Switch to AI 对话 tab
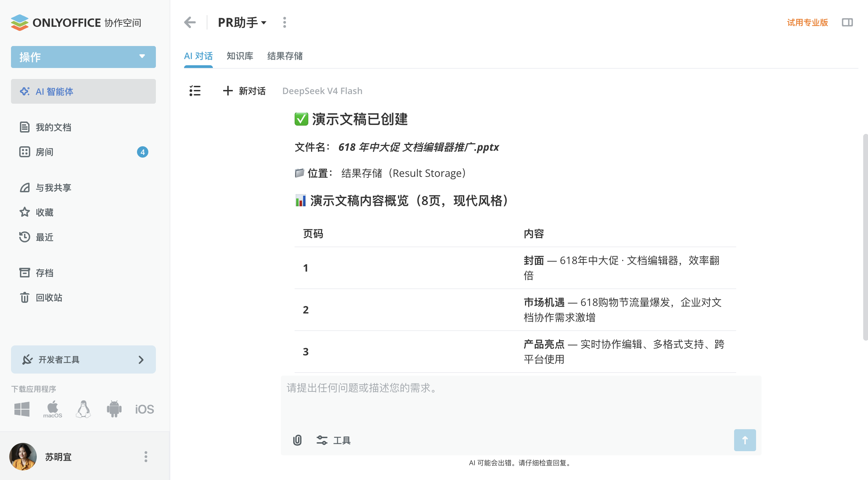The height and width of the screenshot is (480, 868). click(x=198, y=56)
